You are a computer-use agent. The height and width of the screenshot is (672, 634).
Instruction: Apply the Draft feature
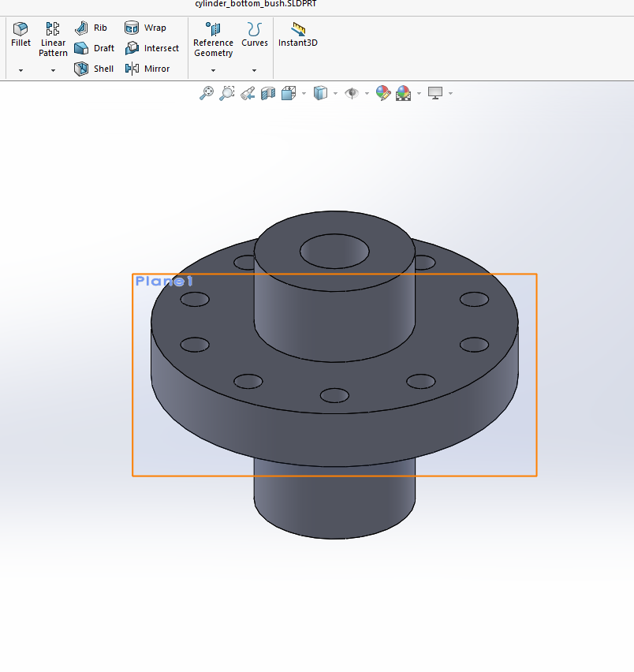95,48
